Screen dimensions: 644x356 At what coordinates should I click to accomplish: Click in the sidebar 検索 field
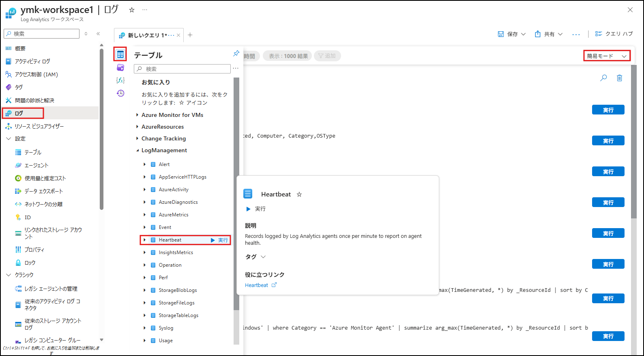pos(42,34)
